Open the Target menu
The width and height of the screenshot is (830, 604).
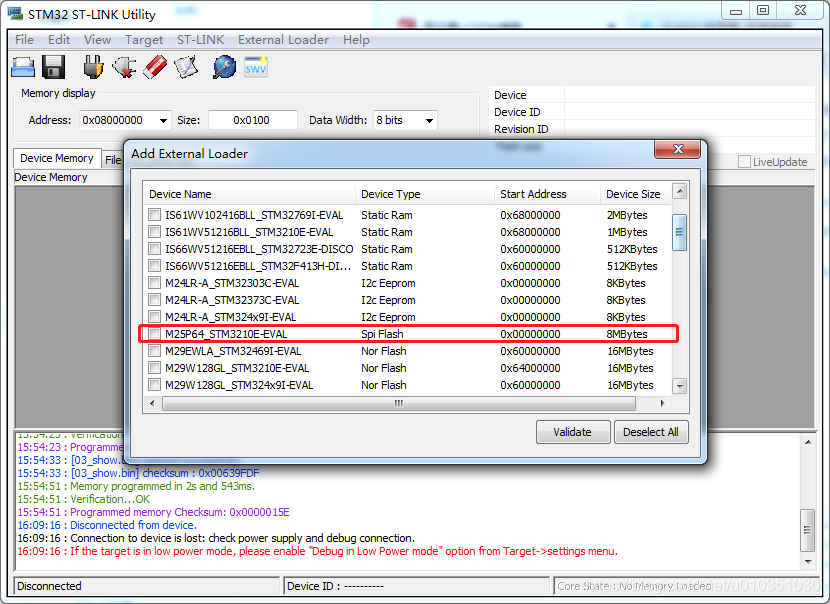144,40
